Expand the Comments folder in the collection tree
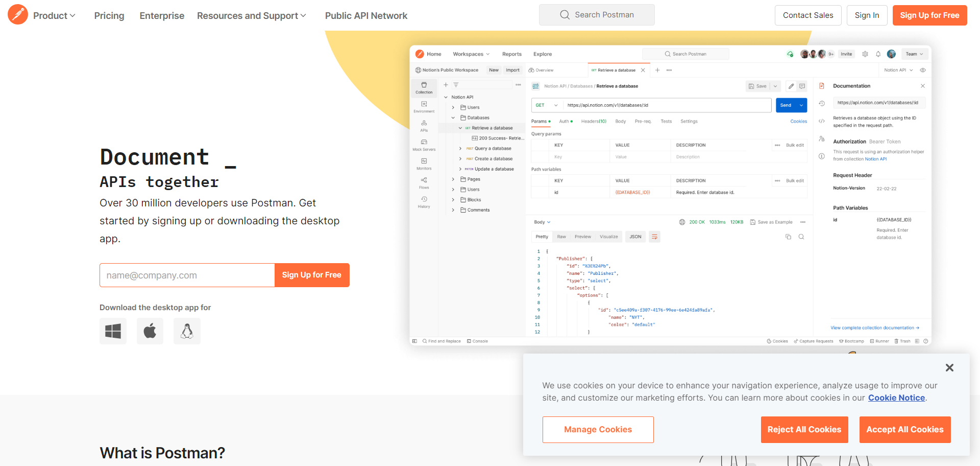This screenshot has width=980, height=466. (x=453, y=210)
